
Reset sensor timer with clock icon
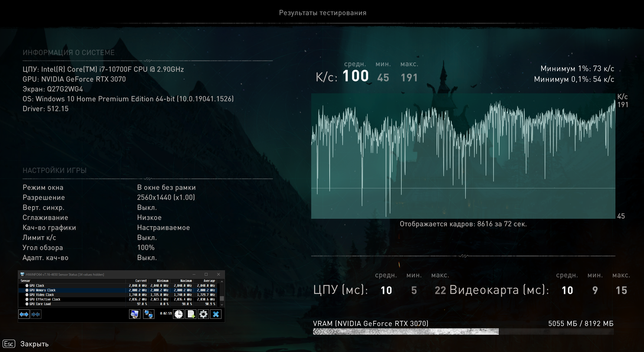tap(179, 314)
